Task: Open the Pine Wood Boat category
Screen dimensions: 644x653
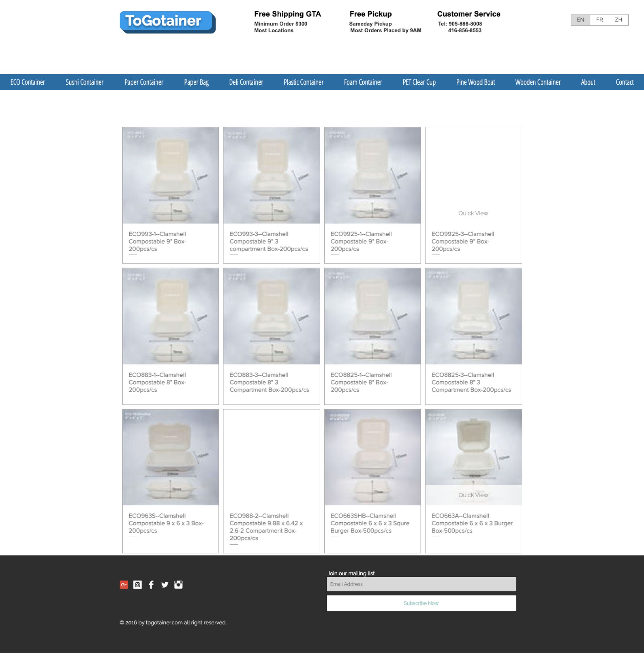Action: point(475,82)
